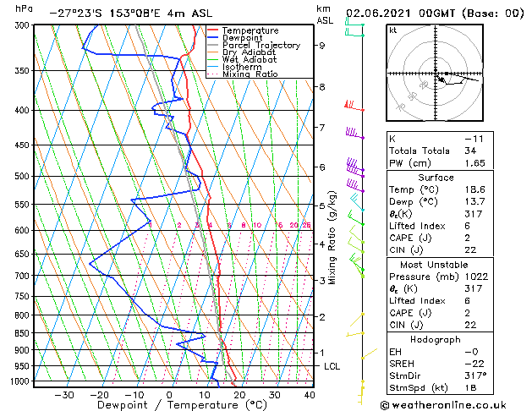Screen dimensions: 532x411
Task: Click the 'Dewpoint' legend label
Action: 242,38
